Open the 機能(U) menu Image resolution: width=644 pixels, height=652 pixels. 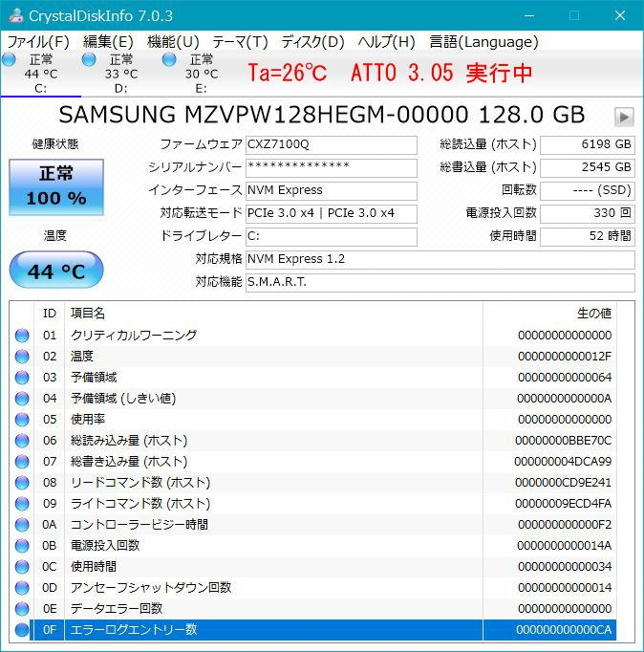pyautogui.click(x=173, y=41)
